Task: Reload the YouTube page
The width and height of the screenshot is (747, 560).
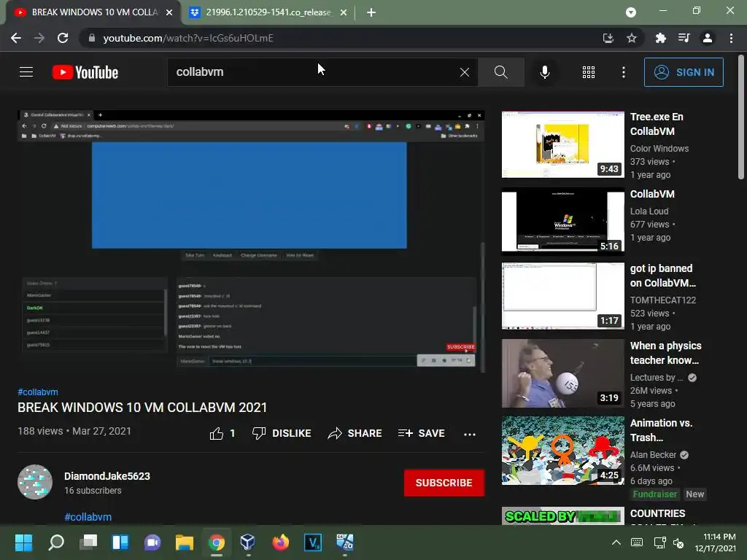Action: pyautogui.click(x=63, y=38)
